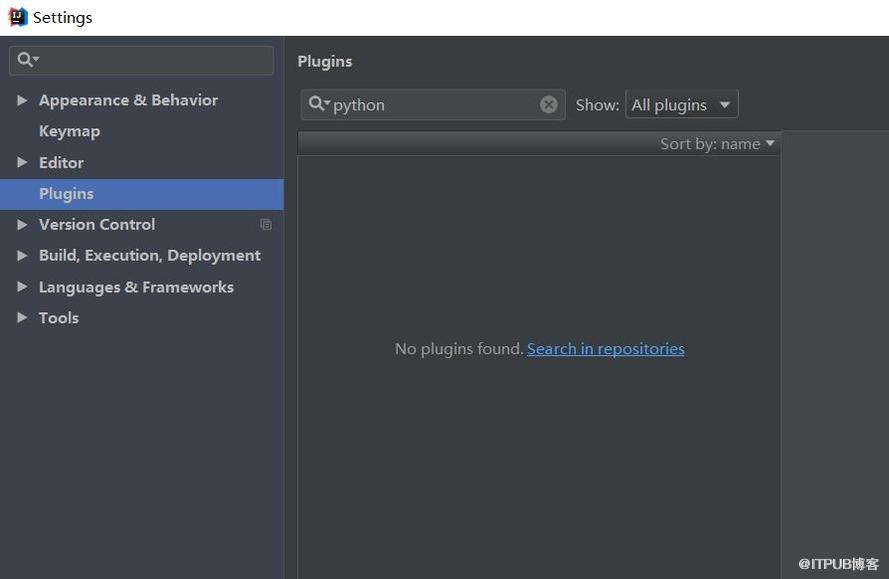Clear the python plugin search text
Image resolution: width=889 pixels, height=579 pixels.
[x=548, y=104]
